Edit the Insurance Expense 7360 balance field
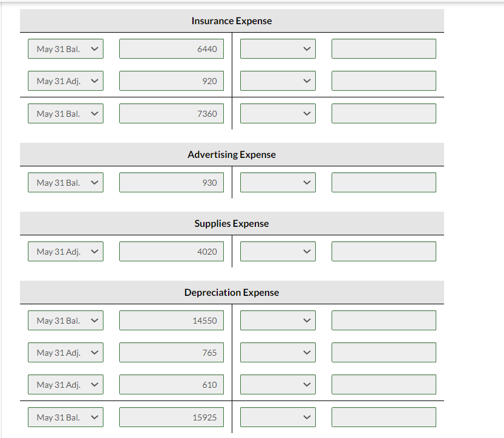Viewport: 504px width, 438px height. 171,114
